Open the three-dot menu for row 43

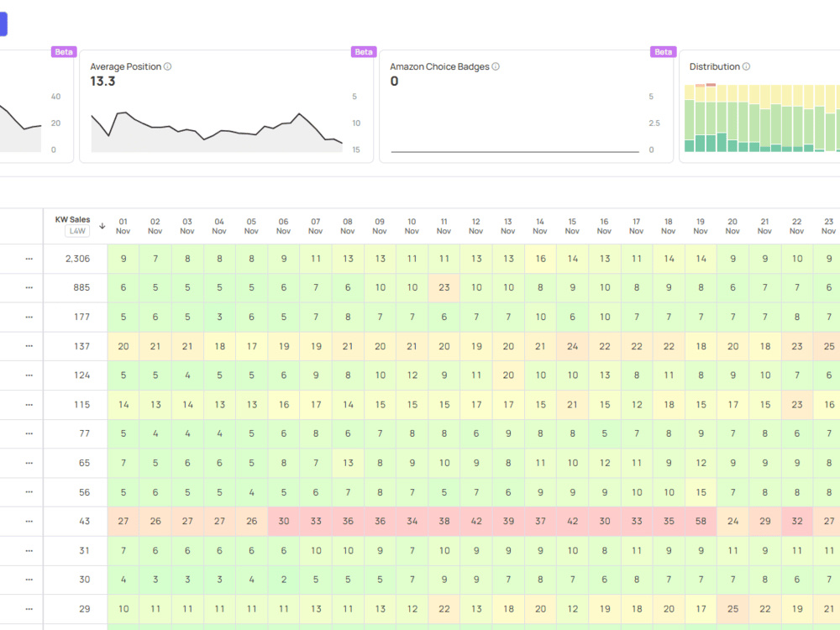(x=29, y=522)
